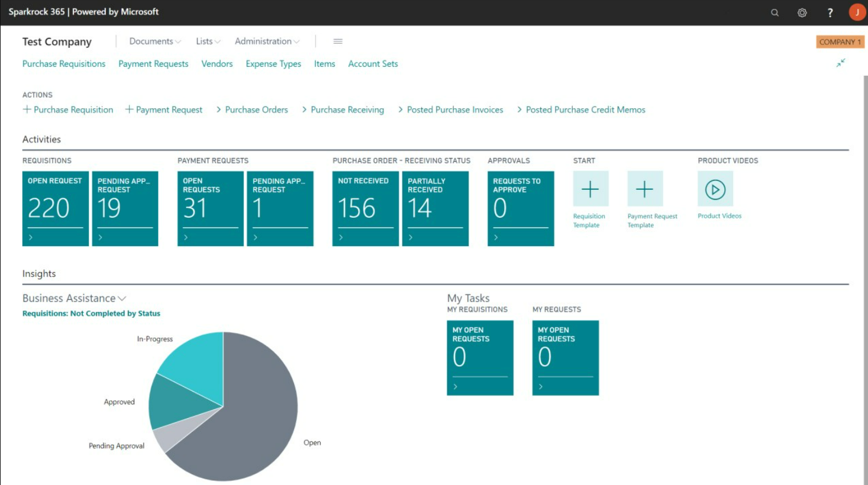Open the help question mark icon

830,12
